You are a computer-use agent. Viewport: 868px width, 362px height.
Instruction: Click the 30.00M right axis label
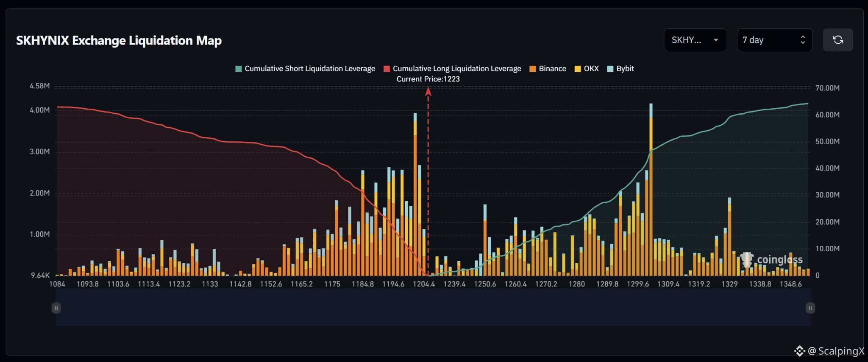(x=828, y=195)
